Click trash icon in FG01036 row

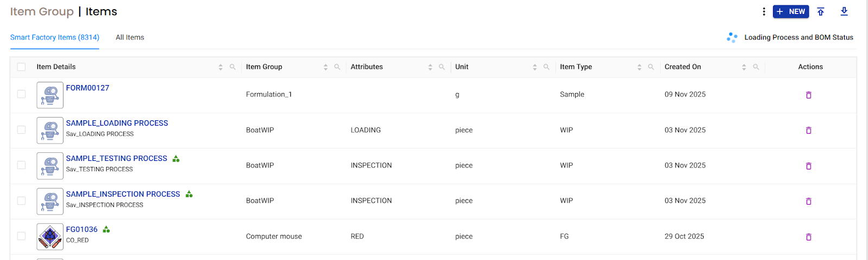pos(808,237)
